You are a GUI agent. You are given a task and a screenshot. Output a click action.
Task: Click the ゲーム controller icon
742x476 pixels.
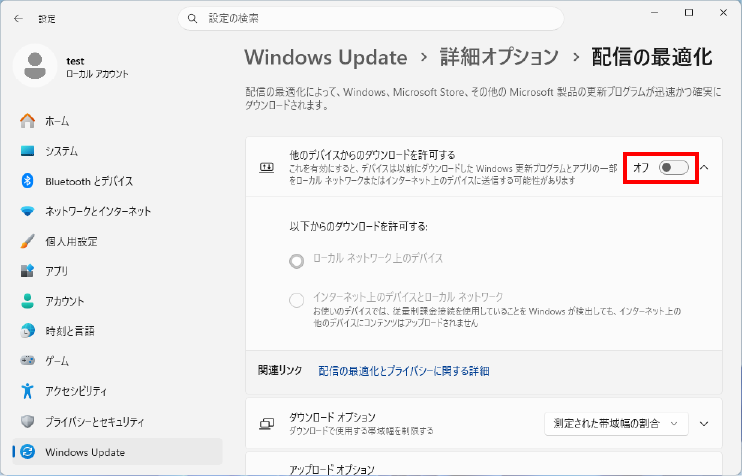coord(27,361)
